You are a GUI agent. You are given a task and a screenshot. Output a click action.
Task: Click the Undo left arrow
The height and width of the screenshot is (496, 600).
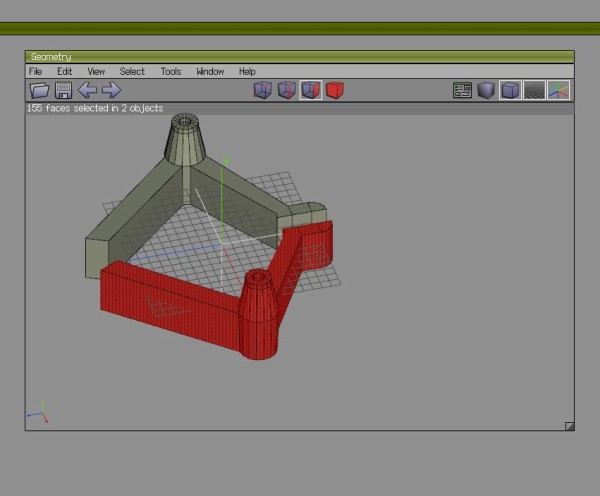tap(87, 90)
